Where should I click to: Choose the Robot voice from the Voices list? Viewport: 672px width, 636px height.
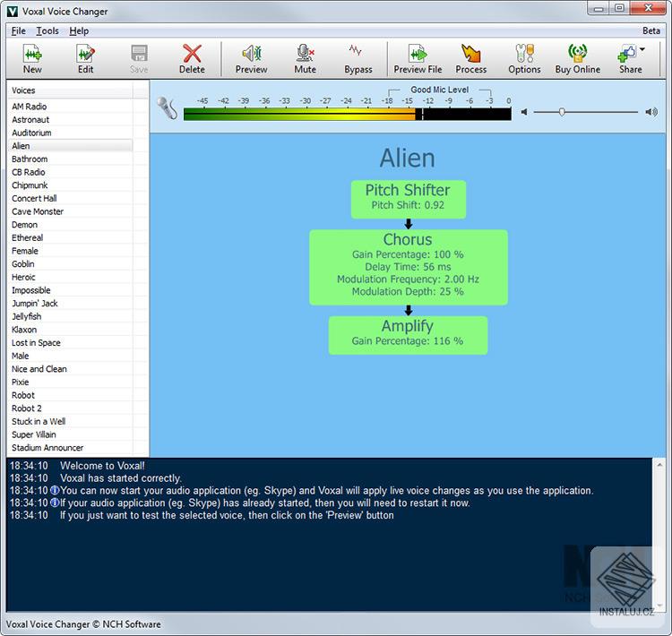[x=23, y=395]
